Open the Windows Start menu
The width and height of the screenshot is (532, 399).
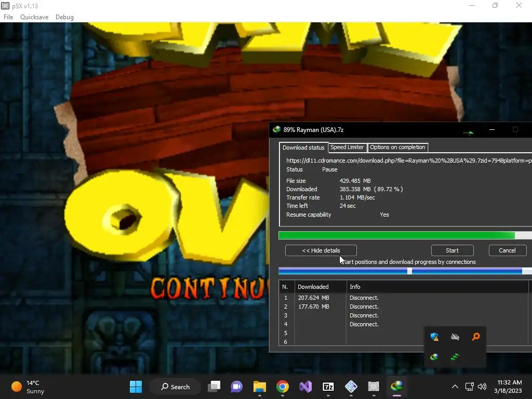click(x=136, y=387)
